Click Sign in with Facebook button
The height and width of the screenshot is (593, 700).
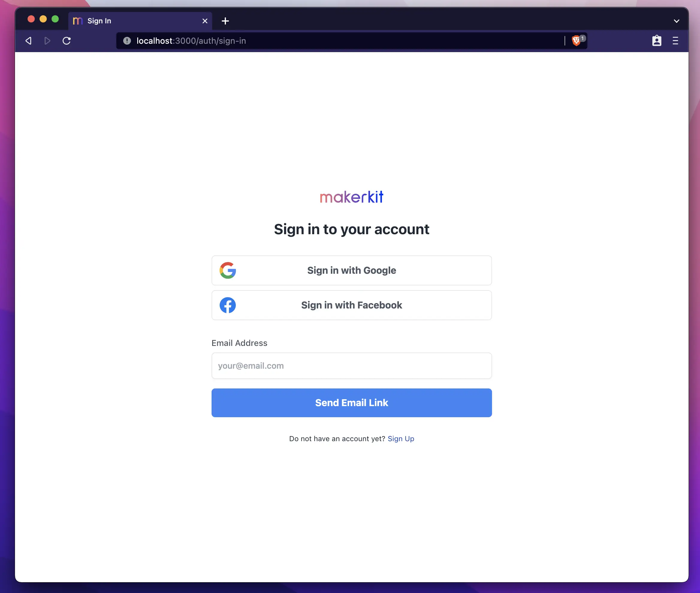[x=351, y=305]
